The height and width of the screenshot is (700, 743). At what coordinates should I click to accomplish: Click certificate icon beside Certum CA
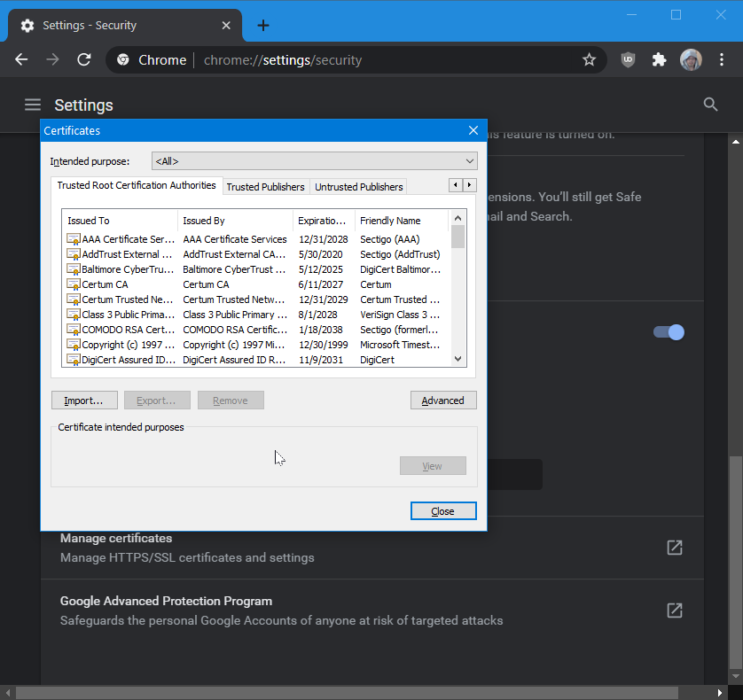tap(74, 284)
